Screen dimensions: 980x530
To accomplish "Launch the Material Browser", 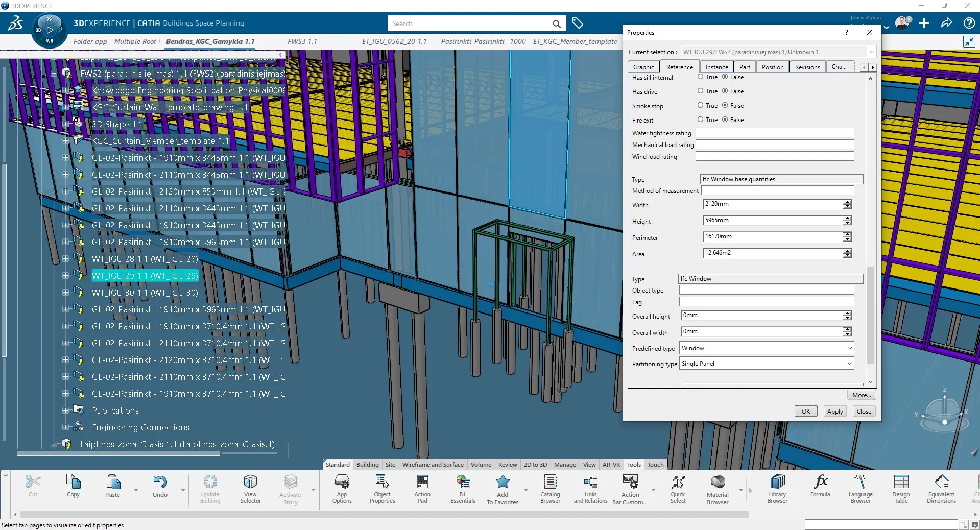I will pyautogui.click(x=717, y=488).
